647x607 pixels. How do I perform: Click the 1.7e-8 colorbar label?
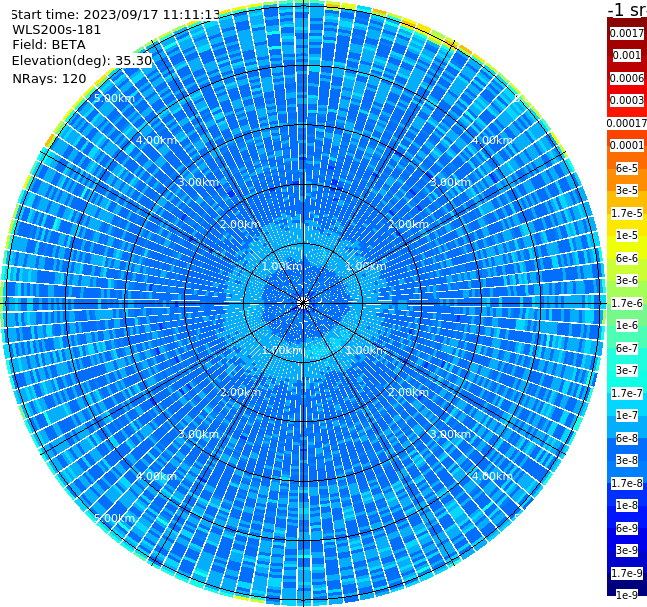627,483
